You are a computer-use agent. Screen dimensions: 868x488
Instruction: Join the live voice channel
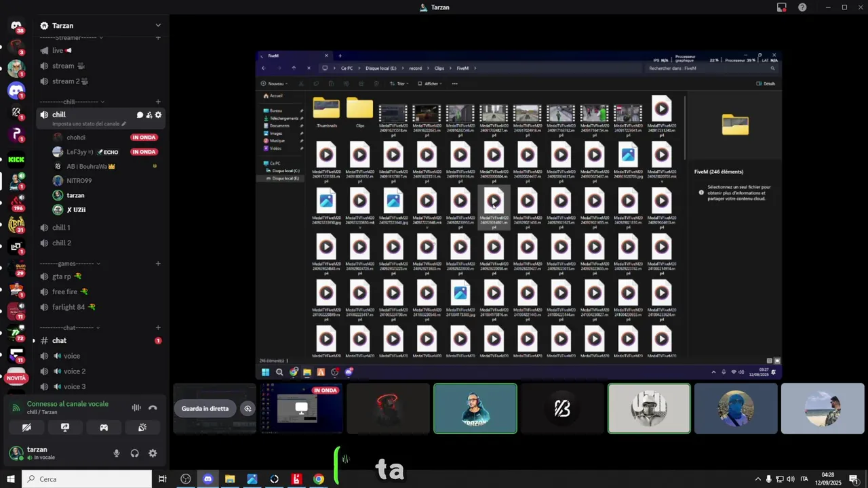[100, 51]
